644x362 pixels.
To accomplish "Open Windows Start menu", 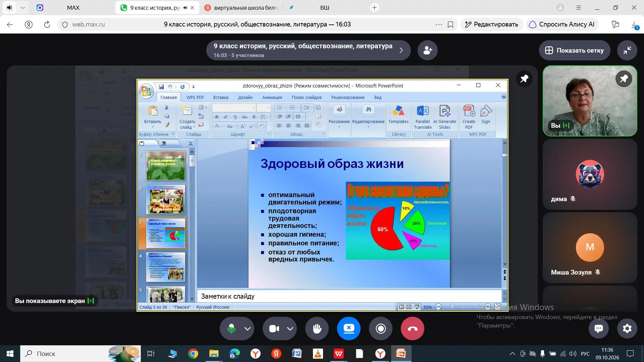I will [x=10, y=354].
